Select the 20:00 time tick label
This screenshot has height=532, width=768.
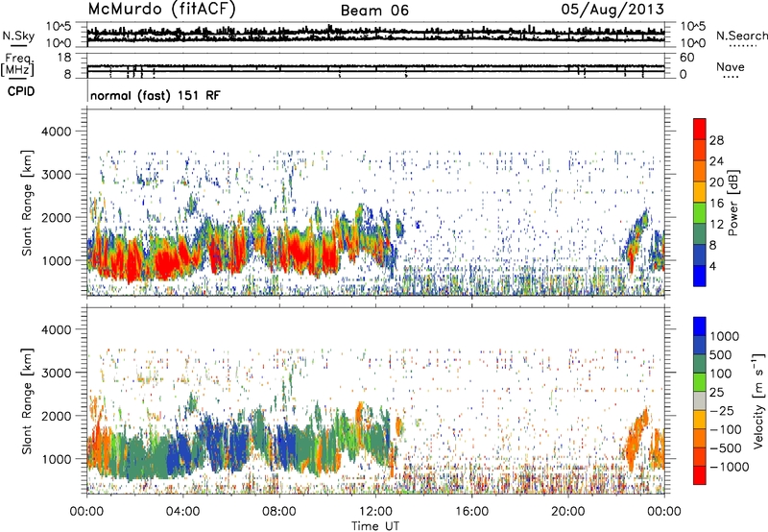point(568,512)
